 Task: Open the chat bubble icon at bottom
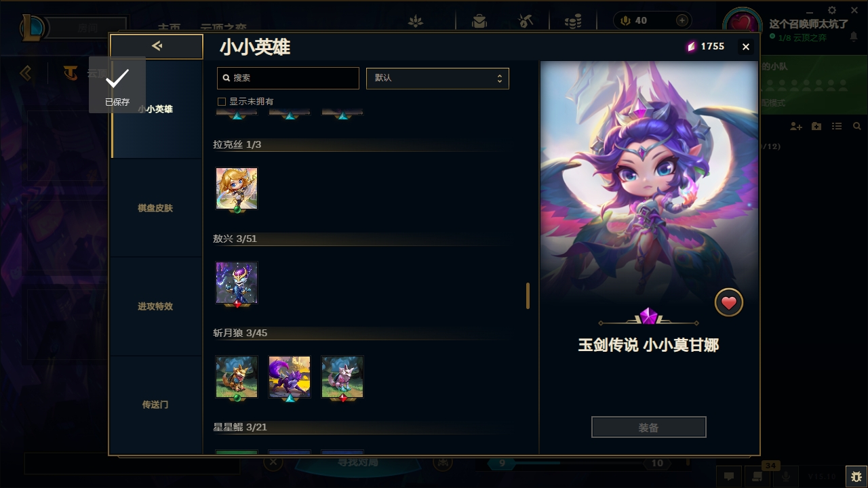pos(729,476)
